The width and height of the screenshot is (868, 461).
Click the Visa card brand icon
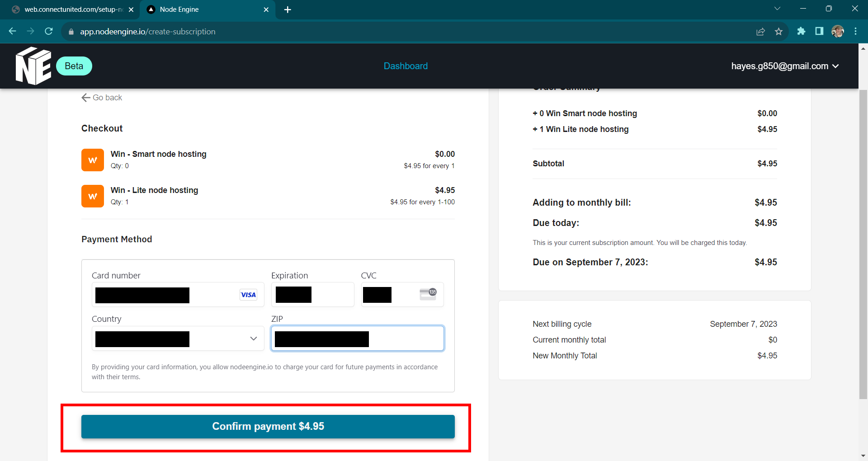click(248, 295)
